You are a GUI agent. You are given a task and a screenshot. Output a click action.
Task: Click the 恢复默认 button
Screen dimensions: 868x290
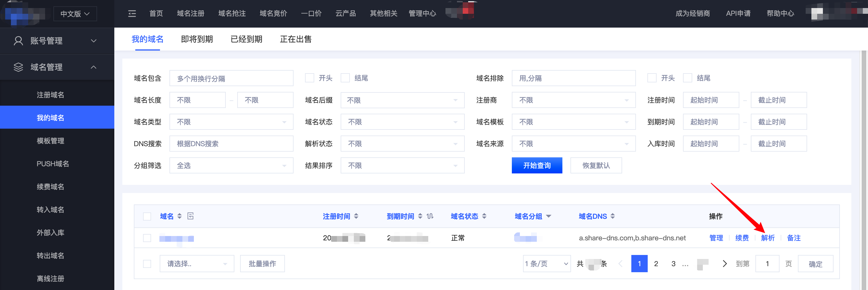click(x=596, y=165)
